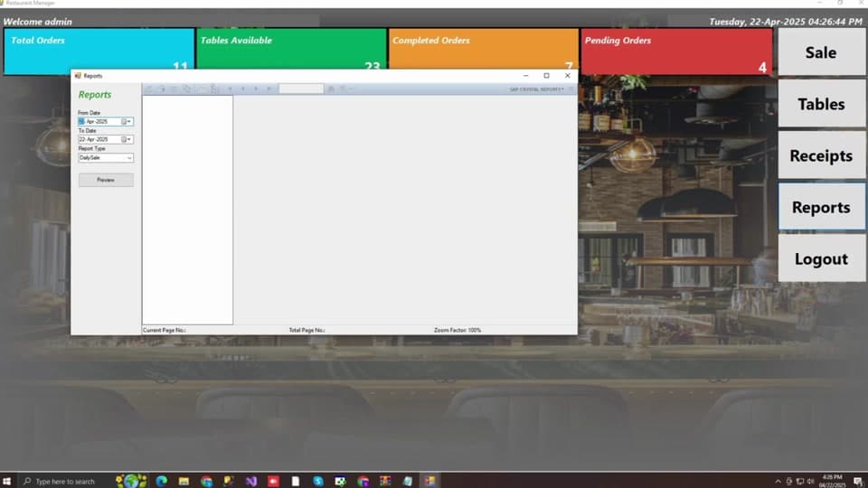Click the taskbar search box
Viewport: 868px width, 488px height.
point(65,482)
